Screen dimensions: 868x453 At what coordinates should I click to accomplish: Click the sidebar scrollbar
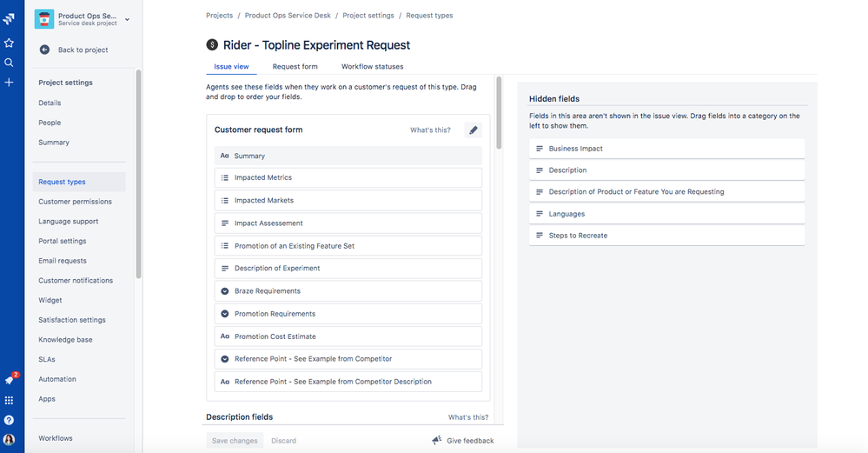click(138, 174)
